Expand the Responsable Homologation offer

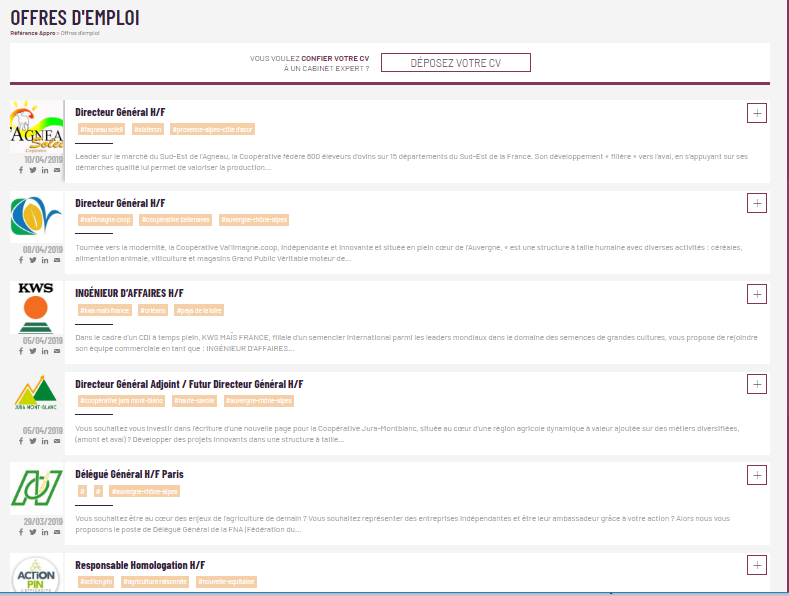[757, 565]
